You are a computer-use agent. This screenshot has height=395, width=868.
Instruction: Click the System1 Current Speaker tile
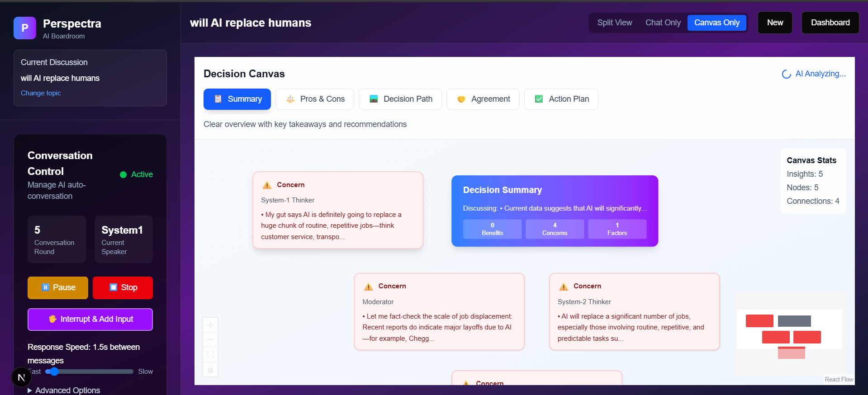124,240
